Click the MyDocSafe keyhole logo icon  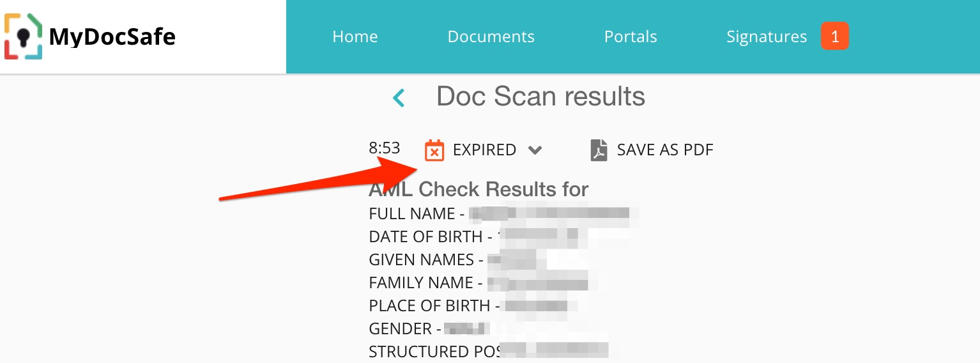coord(24,37)
